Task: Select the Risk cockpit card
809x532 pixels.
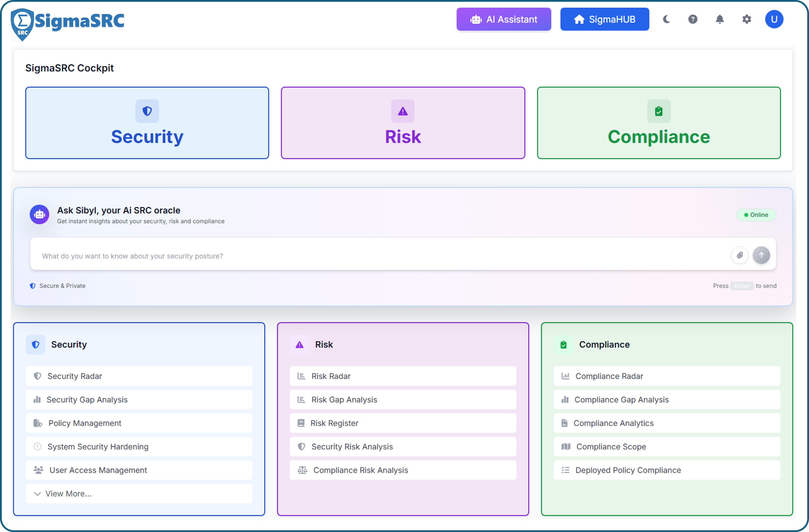Action: 403,123
